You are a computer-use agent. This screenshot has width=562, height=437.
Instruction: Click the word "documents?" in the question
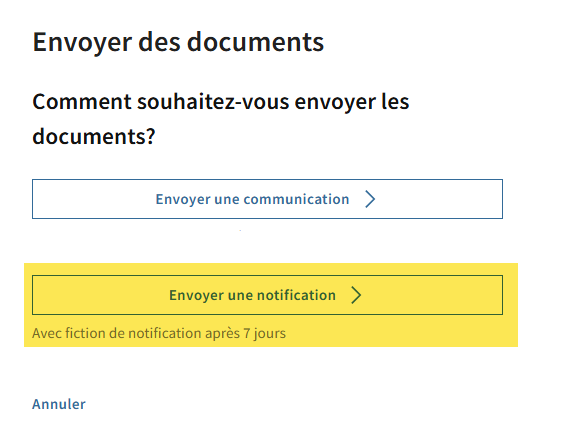pyautogui.click(x=94, y=137)
